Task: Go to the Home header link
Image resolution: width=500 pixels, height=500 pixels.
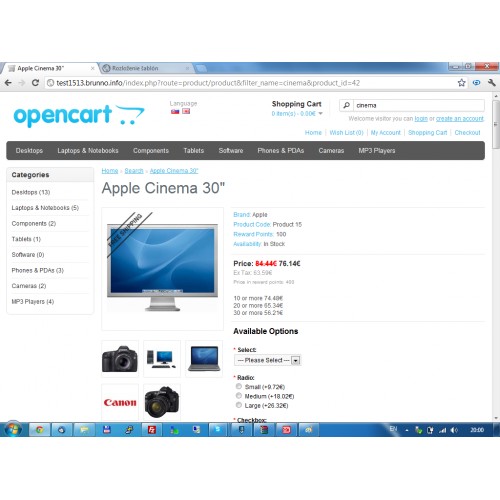Action: point(313,133)
